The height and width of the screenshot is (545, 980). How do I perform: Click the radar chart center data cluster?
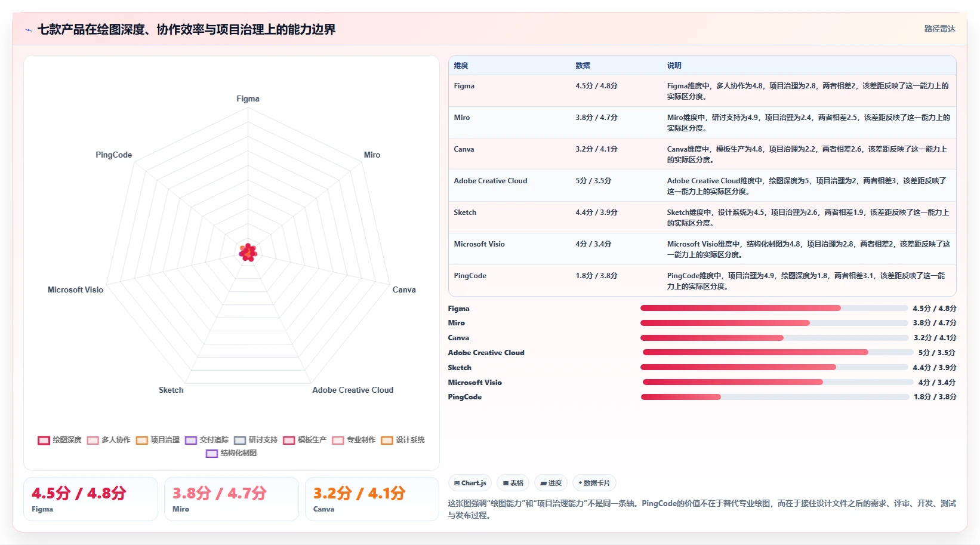(x=248, y=253)
